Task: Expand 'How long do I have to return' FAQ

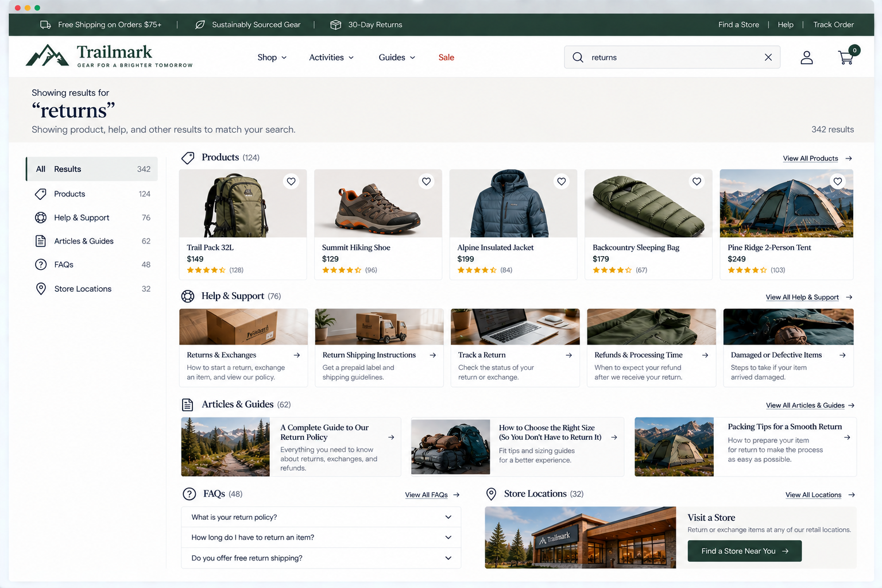Action: pos(321,537)
